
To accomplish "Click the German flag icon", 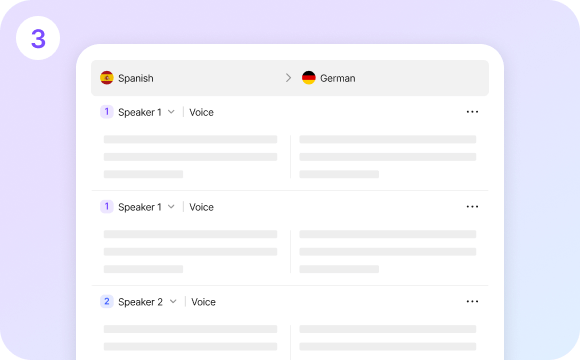I will pyautogui.click(x=308, y=78).
